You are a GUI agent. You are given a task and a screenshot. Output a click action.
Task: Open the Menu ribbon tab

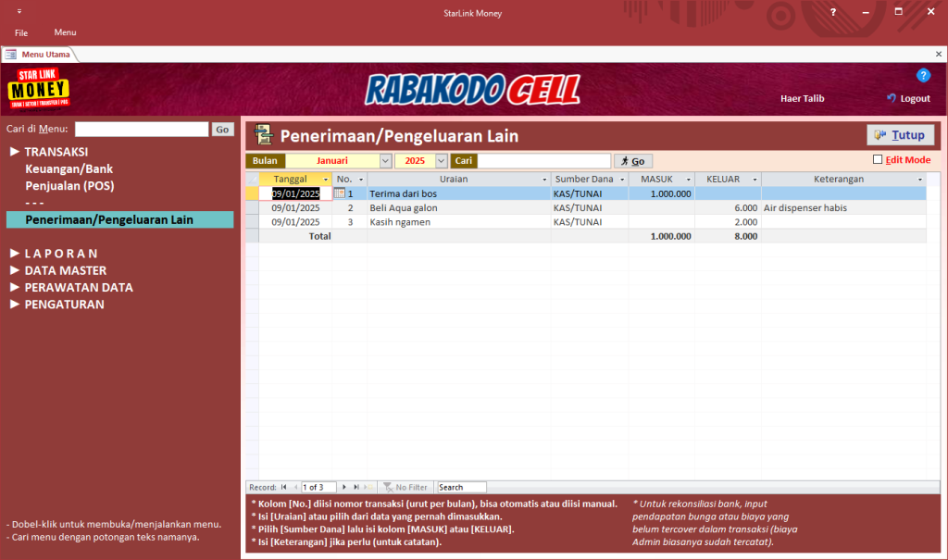pyautogui.click(x=66, y=32)
